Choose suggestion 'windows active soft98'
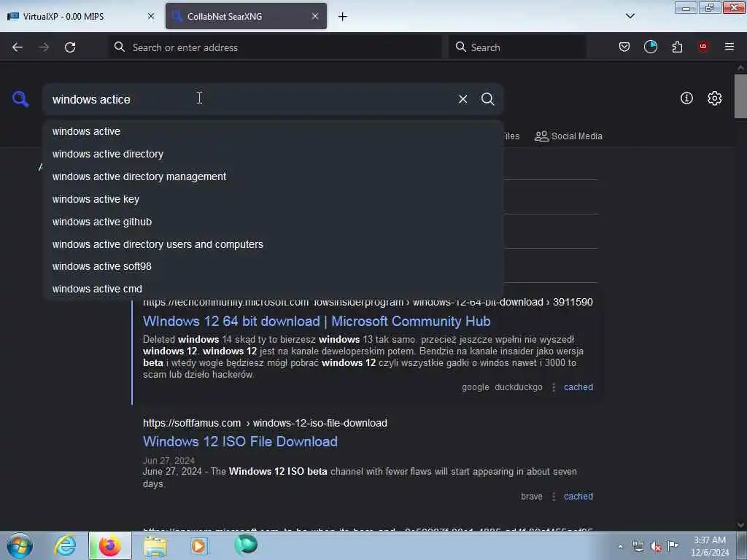This screenshot has width=747, height=560. point(273,266)
